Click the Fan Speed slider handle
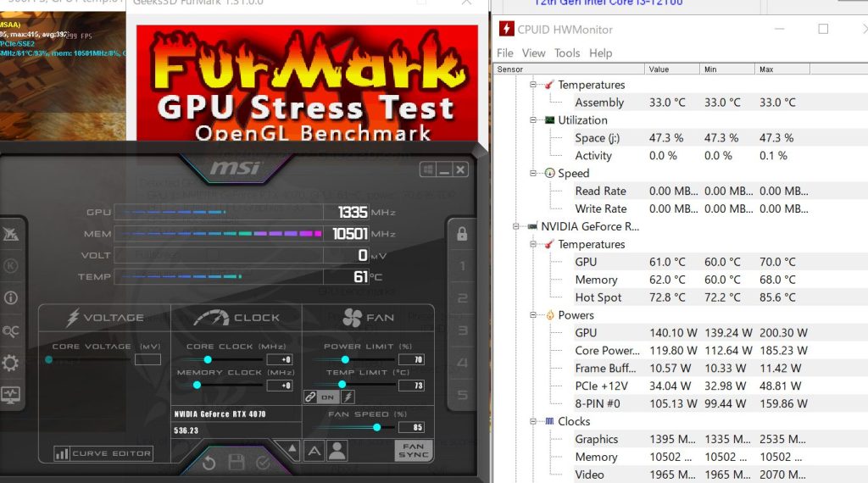The image size is (868, 483). click(377, 427)
